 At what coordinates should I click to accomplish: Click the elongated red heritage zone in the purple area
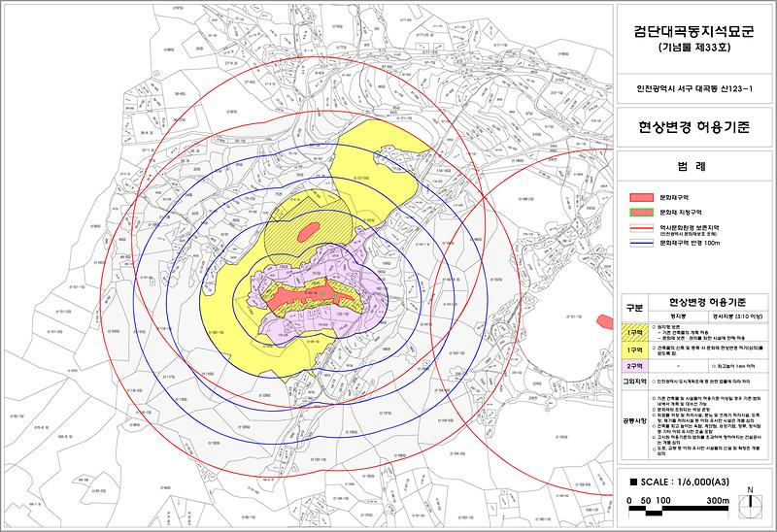click(310, 295)
